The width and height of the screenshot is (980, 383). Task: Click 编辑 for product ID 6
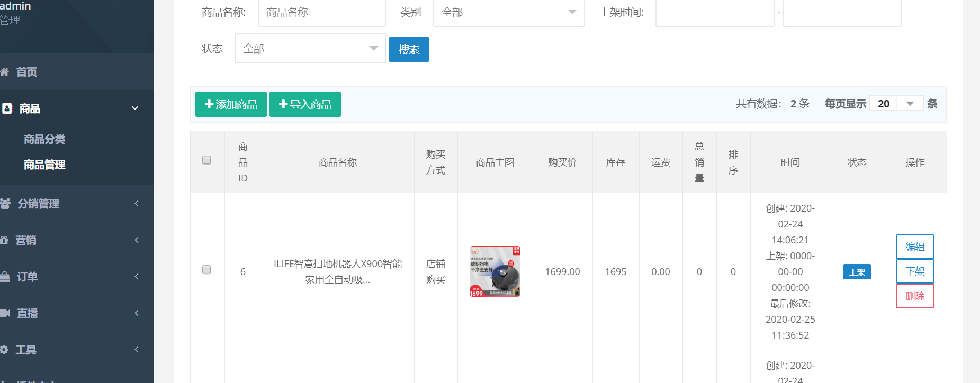(915, 247)
